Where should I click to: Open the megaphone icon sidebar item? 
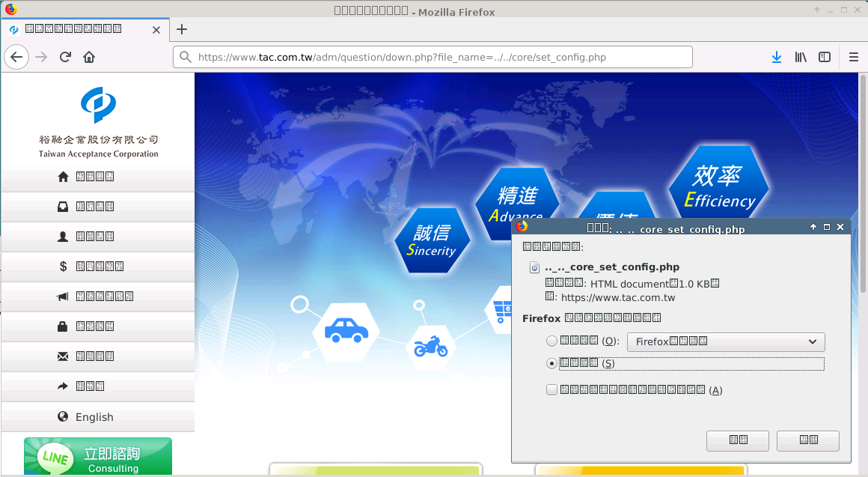[x=98, y=297]
